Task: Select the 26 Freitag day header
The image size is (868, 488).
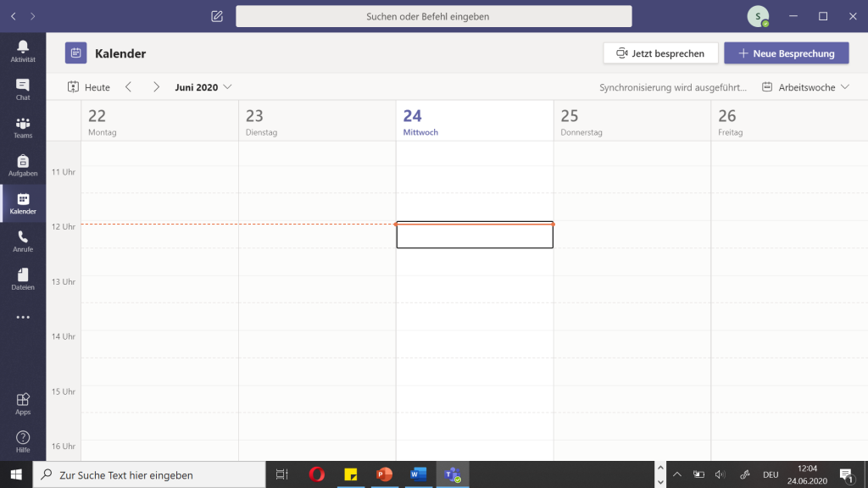Action: [x=789, y=121]
